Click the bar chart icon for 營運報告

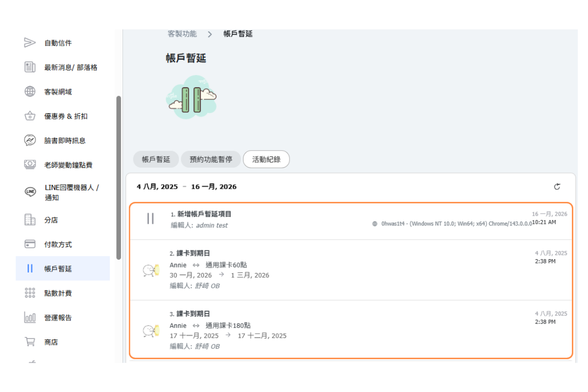(x=30, y=318)
